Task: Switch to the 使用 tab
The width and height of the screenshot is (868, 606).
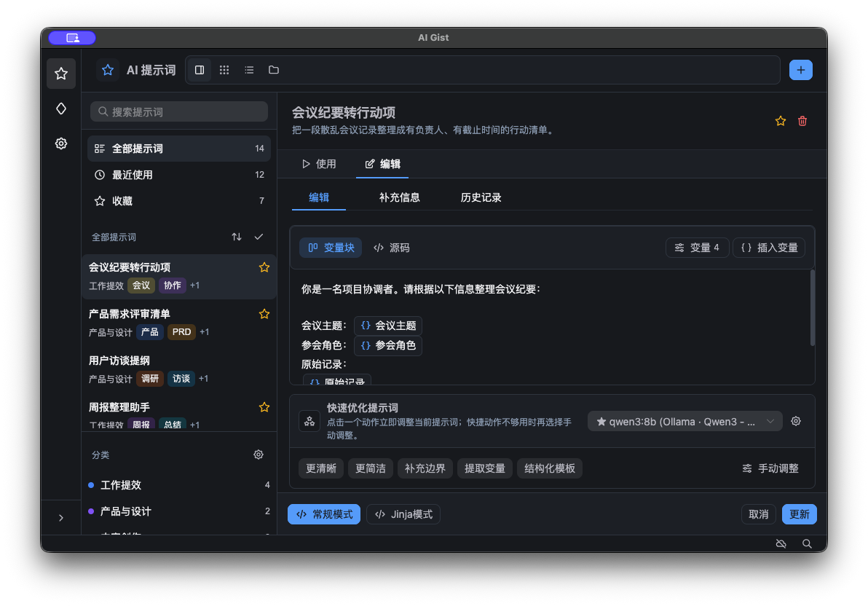Action: (x=319, y=164)
